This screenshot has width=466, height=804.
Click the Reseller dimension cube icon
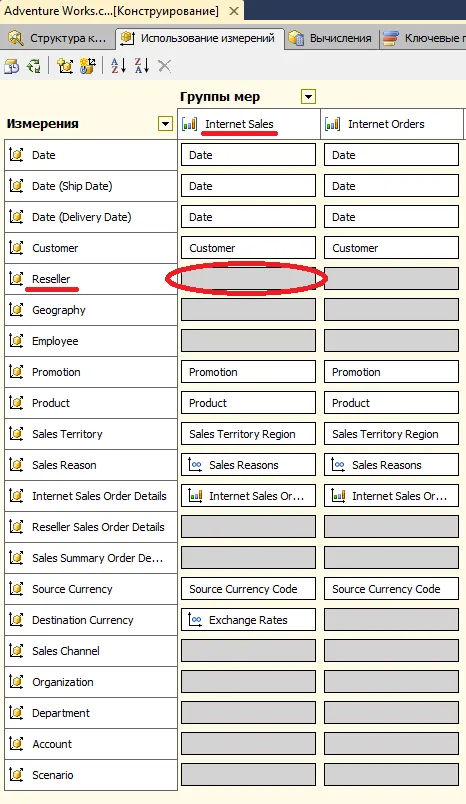(x=16, y=278)
